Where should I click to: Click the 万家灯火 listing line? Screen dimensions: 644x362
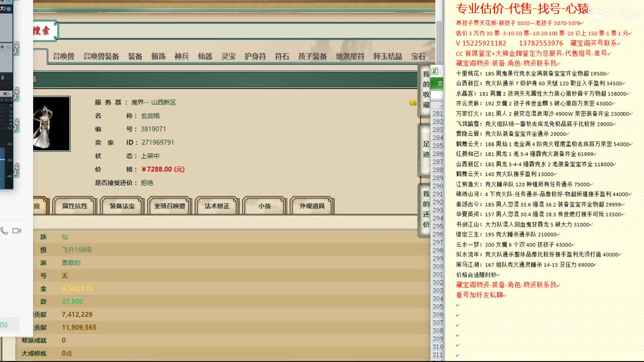pos(544,114)
